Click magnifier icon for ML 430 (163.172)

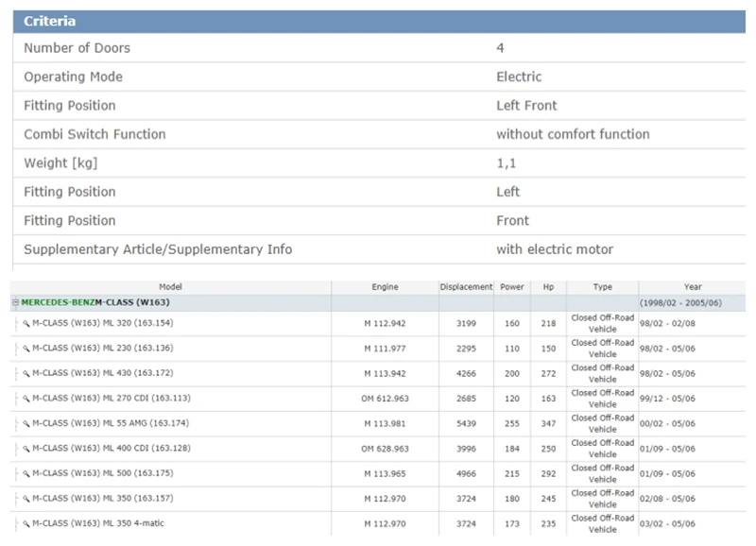pos(26,373)
